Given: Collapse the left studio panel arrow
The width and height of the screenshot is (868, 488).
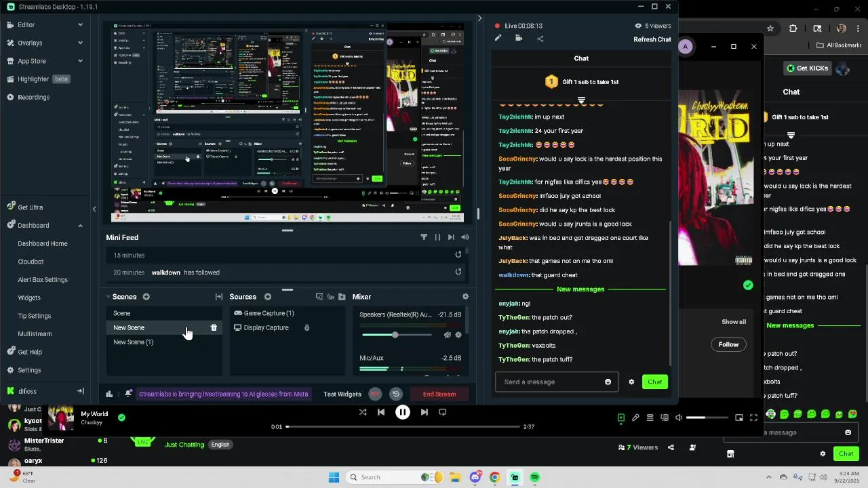Looking at the screenshot, I should click(x=94, y=209).
